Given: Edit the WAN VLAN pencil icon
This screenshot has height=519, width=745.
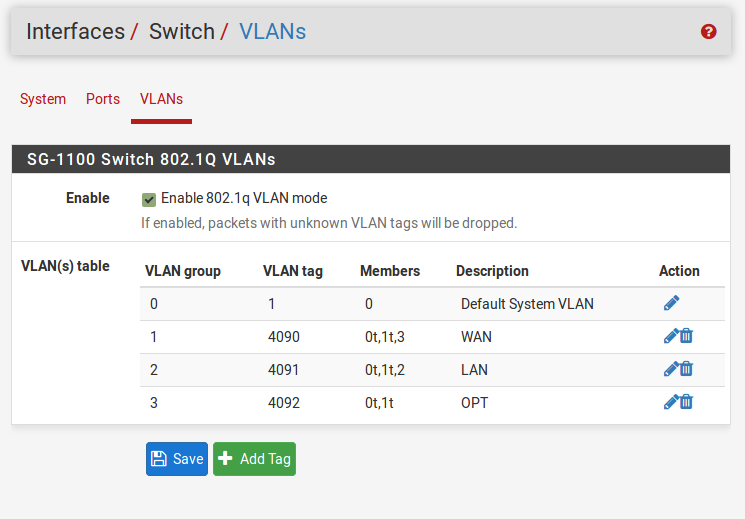Looking at the screenshot, I should point(670,337).
